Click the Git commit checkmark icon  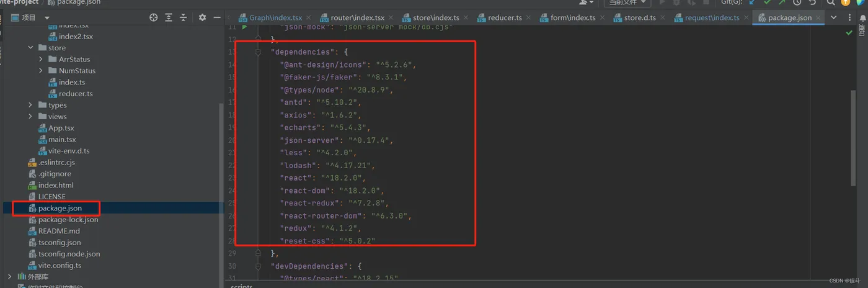point(768,2)
